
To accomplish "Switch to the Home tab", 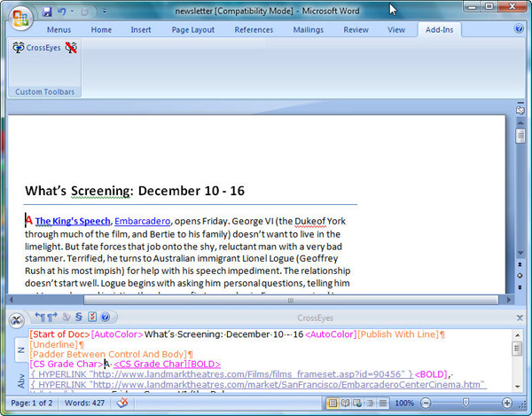I will click(101, 30).
